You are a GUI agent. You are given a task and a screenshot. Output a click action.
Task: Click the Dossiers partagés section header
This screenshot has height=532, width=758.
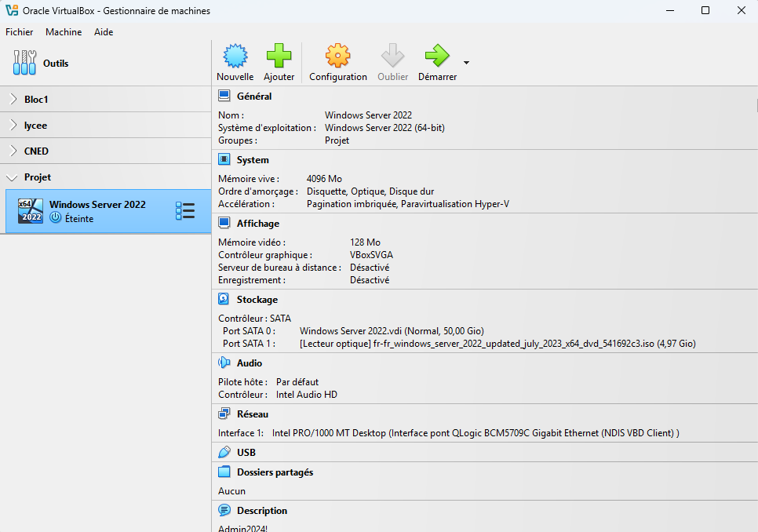(x=275, y=472)
